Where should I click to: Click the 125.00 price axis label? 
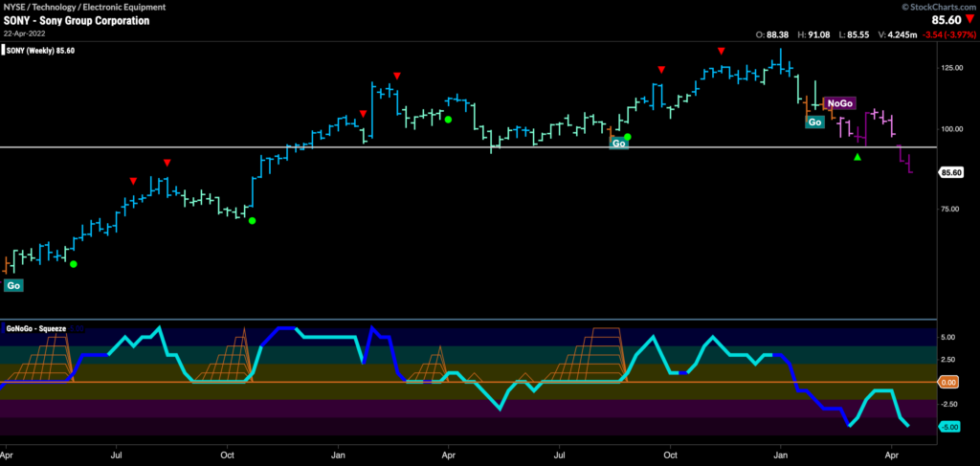[952, 68]
